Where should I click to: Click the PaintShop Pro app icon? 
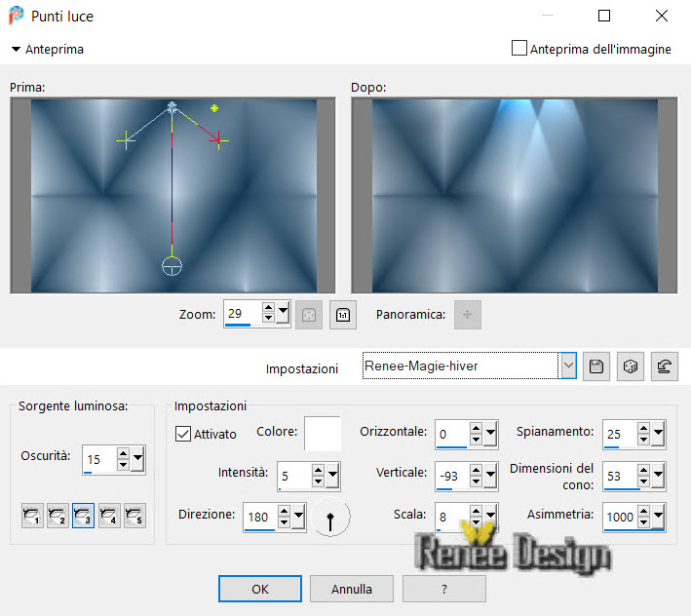[x=16, y=16]
